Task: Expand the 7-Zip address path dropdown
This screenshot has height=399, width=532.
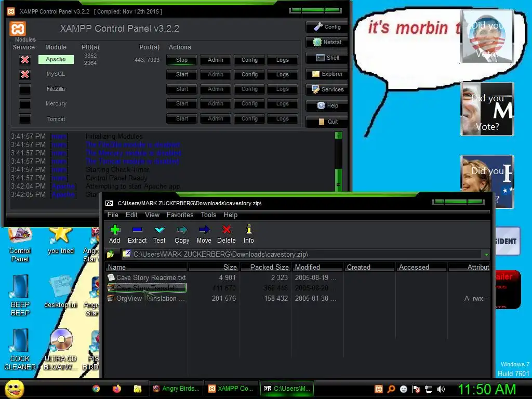Action: (486, 255)
